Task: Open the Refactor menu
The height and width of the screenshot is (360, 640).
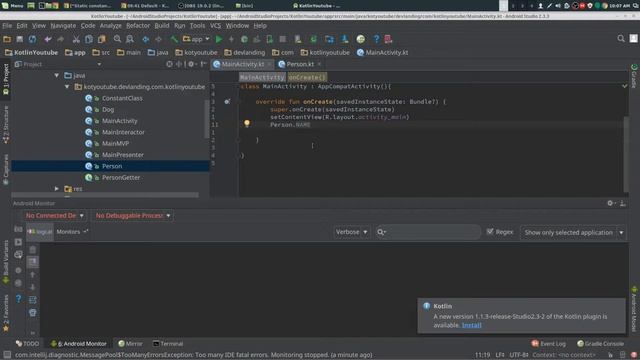Action: tap(138, 26)
